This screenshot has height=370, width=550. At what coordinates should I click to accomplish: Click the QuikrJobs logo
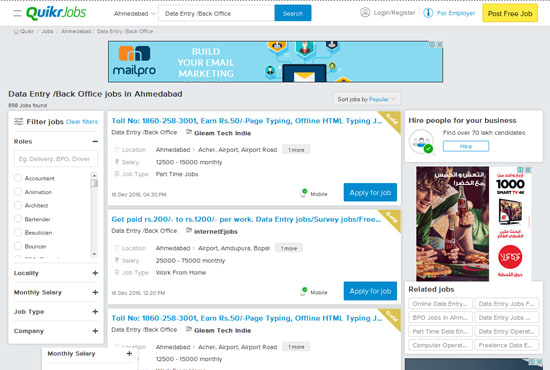click(x=56, y=13)
